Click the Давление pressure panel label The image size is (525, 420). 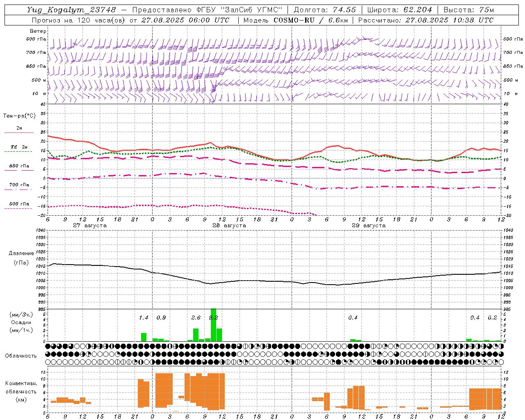(x=21, y=253)
